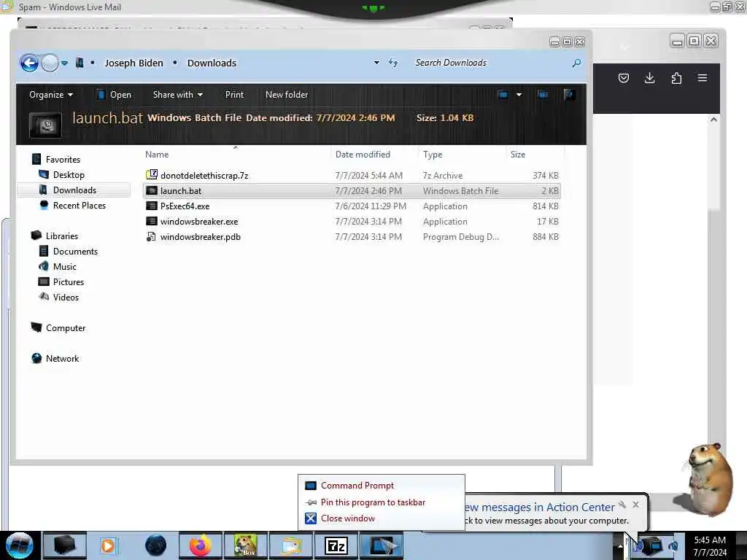This screenshot has height=560, width=747.
Task: Click the Joseph Biden breadcrumb
Action: (133, 63)
